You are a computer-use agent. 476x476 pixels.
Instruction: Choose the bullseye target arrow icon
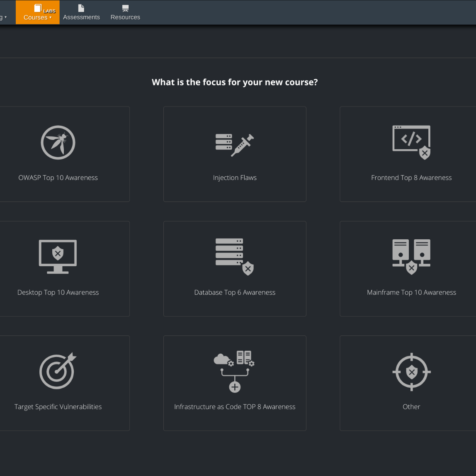point(58,371)
